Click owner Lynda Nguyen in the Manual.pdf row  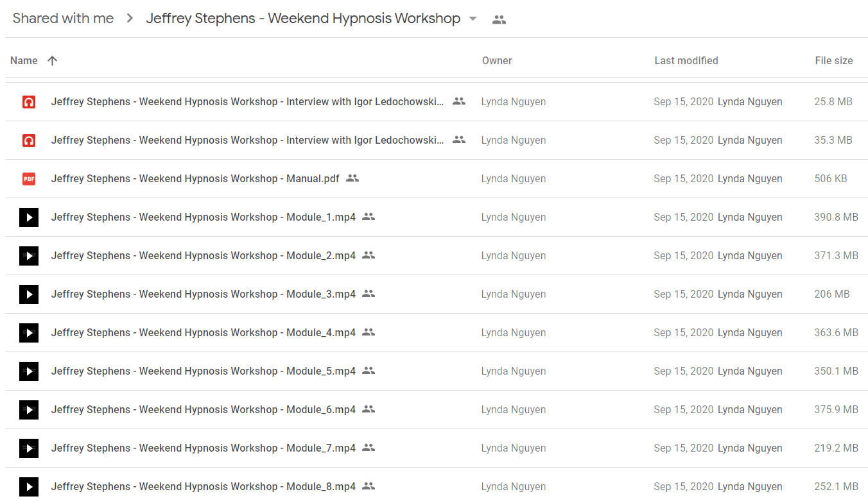click(x=514, y=179)
